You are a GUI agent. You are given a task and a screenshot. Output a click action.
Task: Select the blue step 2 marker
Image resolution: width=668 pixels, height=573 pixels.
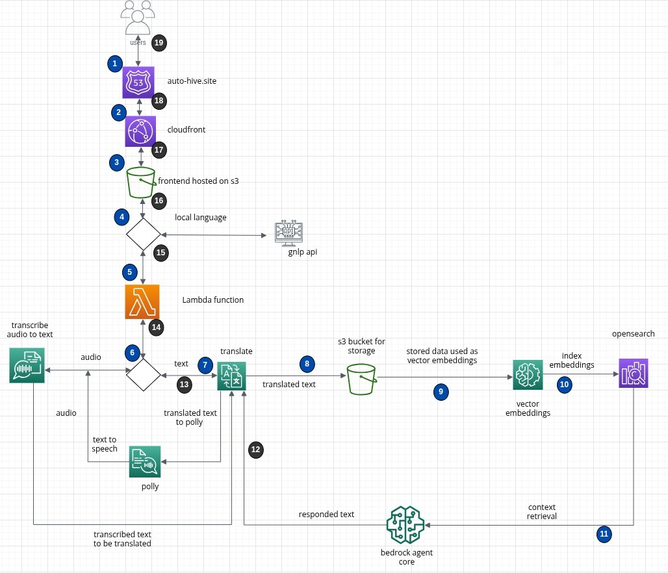point(119,113)
